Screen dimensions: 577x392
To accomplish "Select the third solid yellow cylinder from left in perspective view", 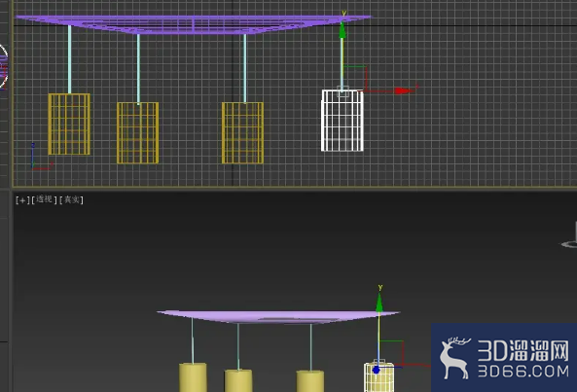I will pyautogui.click(x=310, y=381).
